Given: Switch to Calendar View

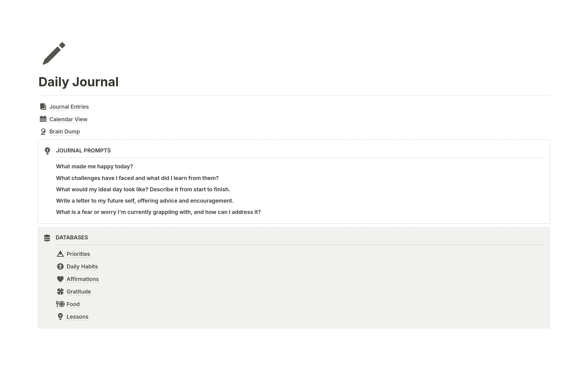Looking at the screenshot, I should (68, 119).
